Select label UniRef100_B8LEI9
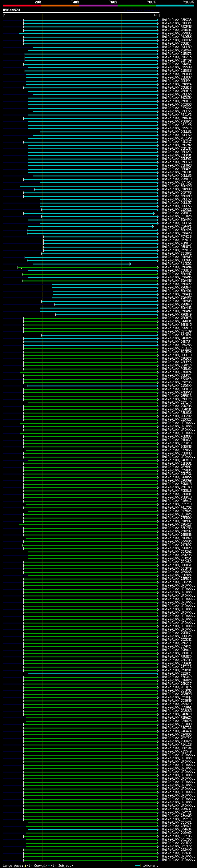 click(177, 355)
